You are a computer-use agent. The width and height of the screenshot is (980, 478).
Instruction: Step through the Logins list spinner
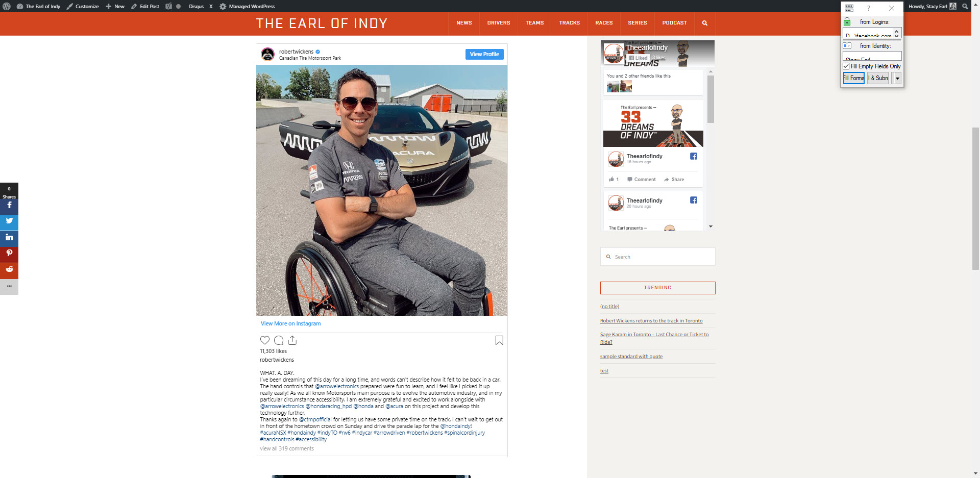point(896,33)
